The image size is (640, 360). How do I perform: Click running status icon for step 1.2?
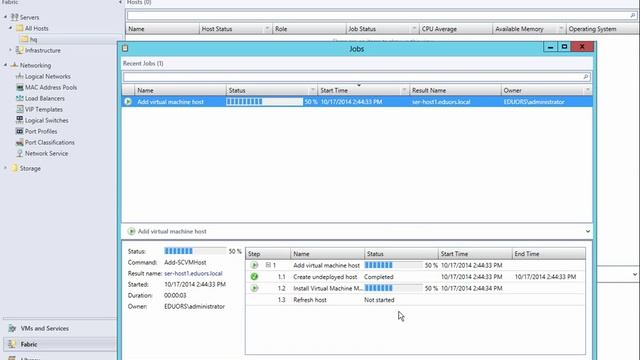pos(254,288)
